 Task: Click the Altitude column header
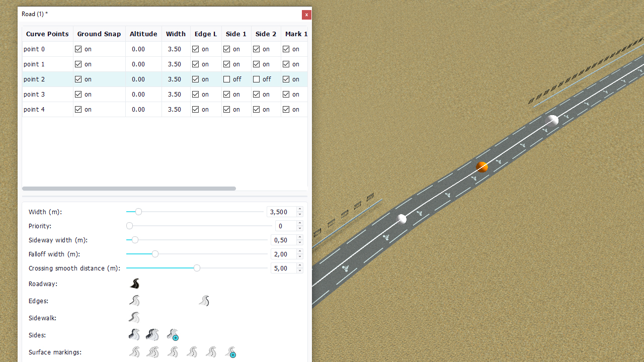(x=143, y=34)
